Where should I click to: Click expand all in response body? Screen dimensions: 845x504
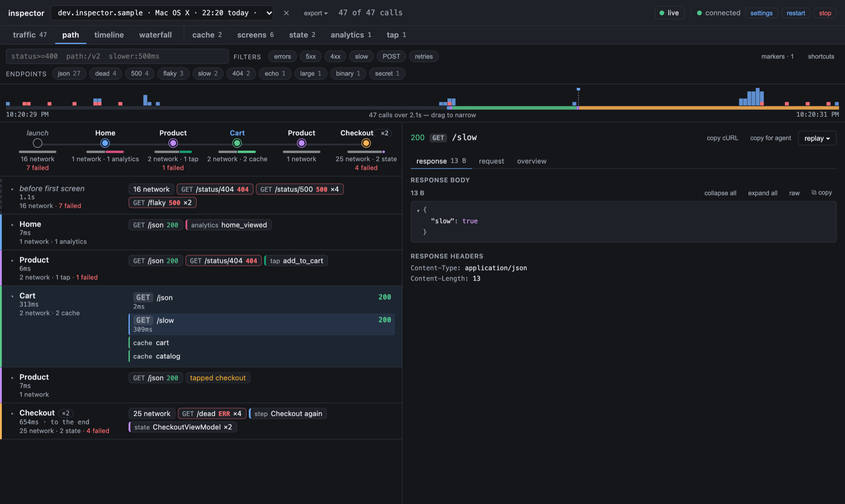tap(762, 193)
